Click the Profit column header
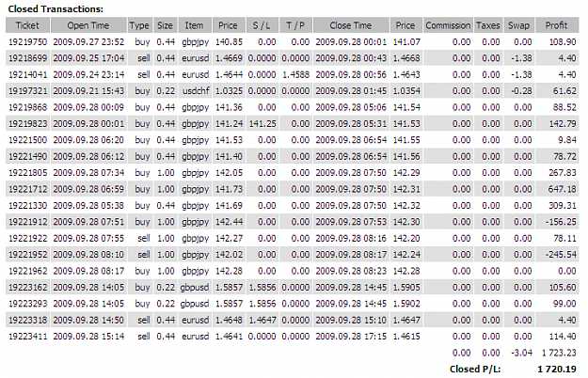Viewport: 588px width, 378px height. click(x=557, y=25)
